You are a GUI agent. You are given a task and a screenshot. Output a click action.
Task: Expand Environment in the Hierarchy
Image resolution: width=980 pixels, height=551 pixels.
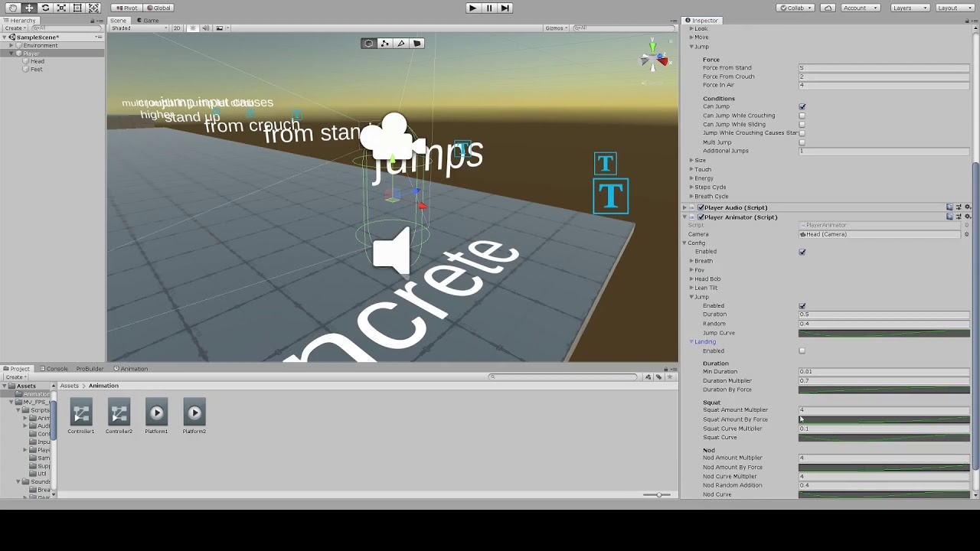[11, 46]
